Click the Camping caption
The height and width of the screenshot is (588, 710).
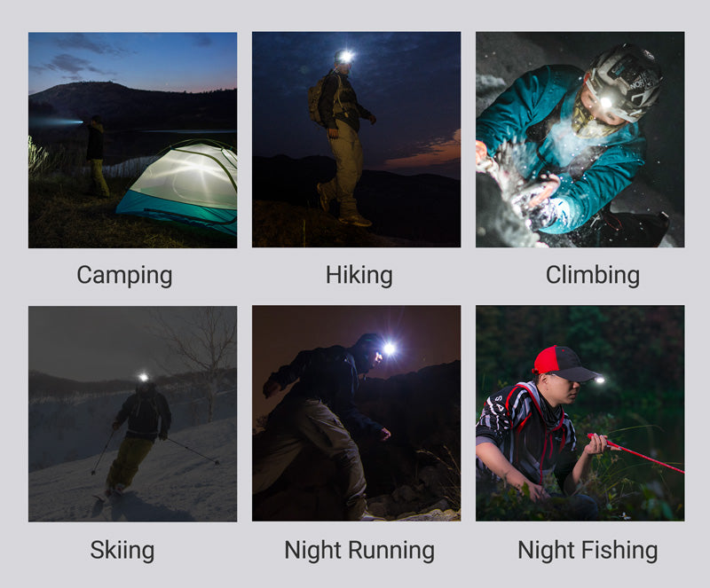coord(124,275)
